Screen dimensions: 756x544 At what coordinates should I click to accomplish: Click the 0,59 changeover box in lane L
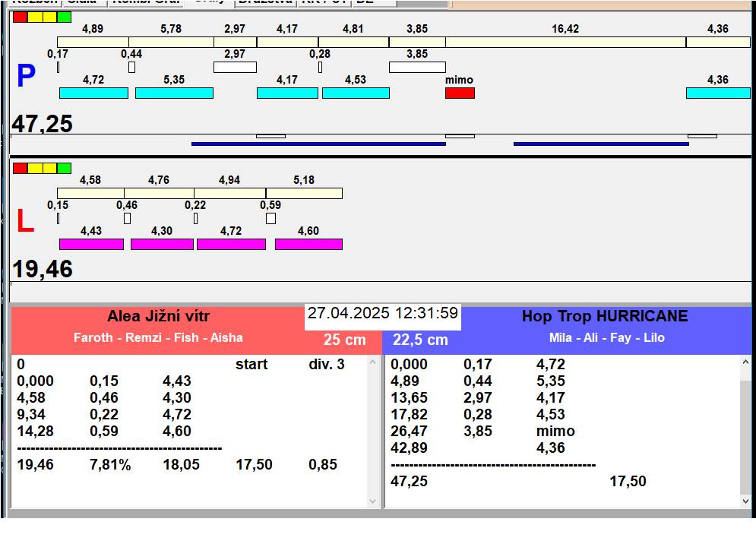click(270, 219)
